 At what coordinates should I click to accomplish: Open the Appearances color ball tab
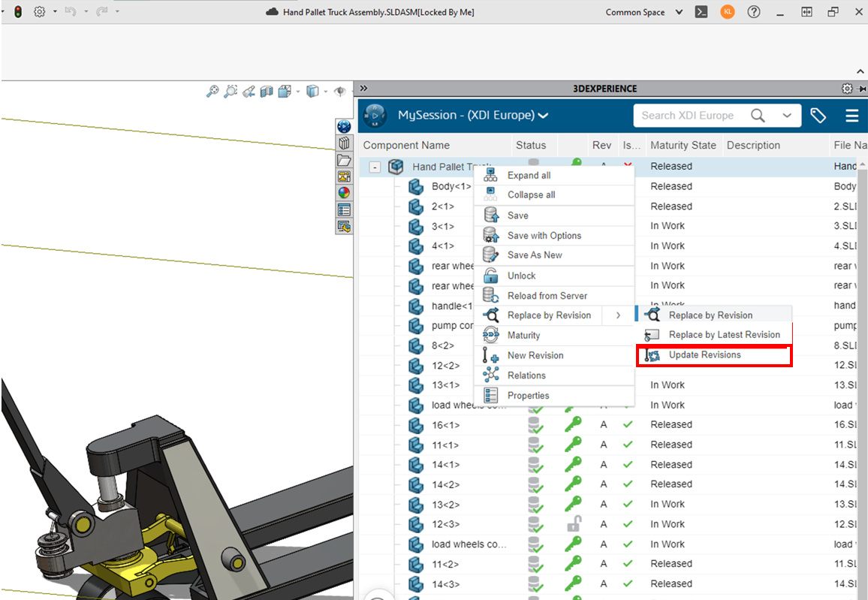point(344,192)
